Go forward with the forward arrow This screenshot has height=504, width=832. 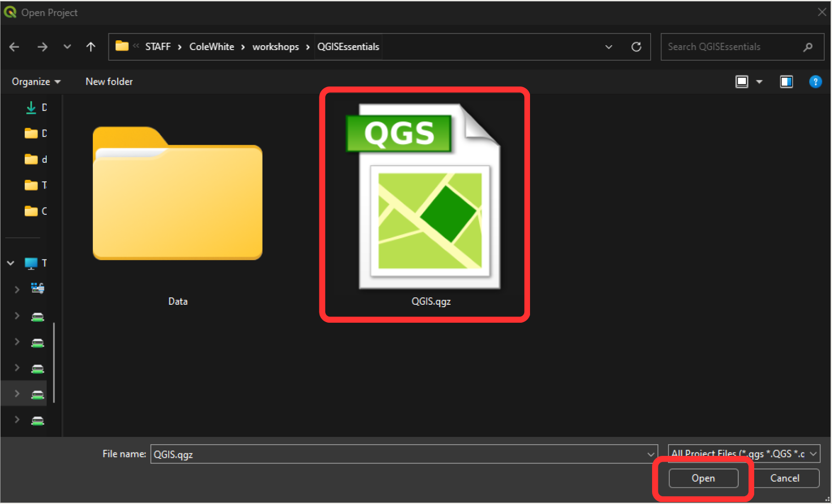(42, 47)
